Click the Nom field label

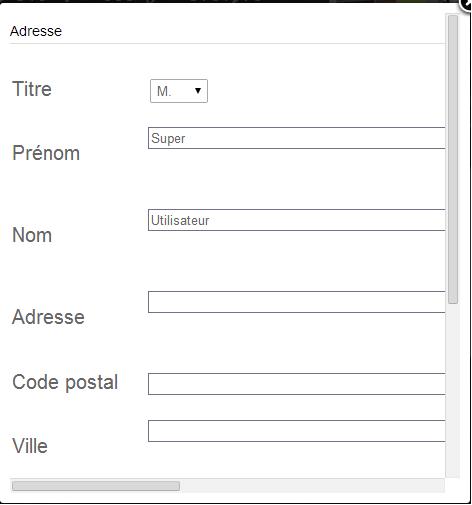(x=32, y=235)
